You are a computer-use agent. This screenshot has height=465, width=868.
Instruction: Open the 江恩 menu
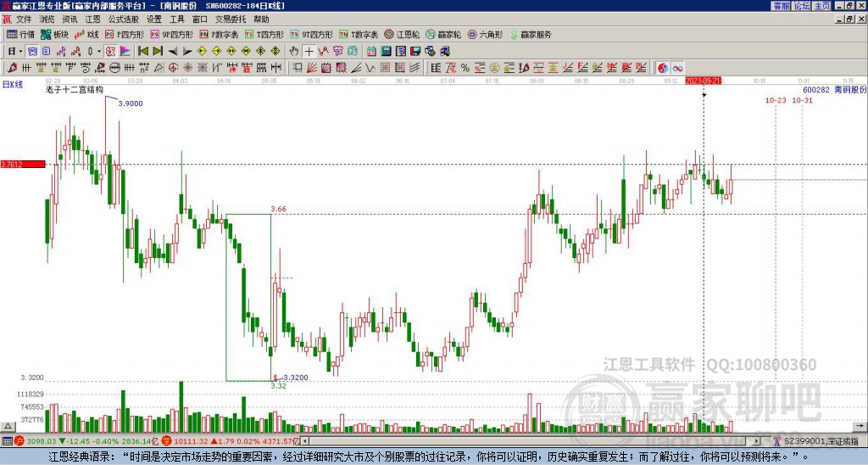[92, 20]
